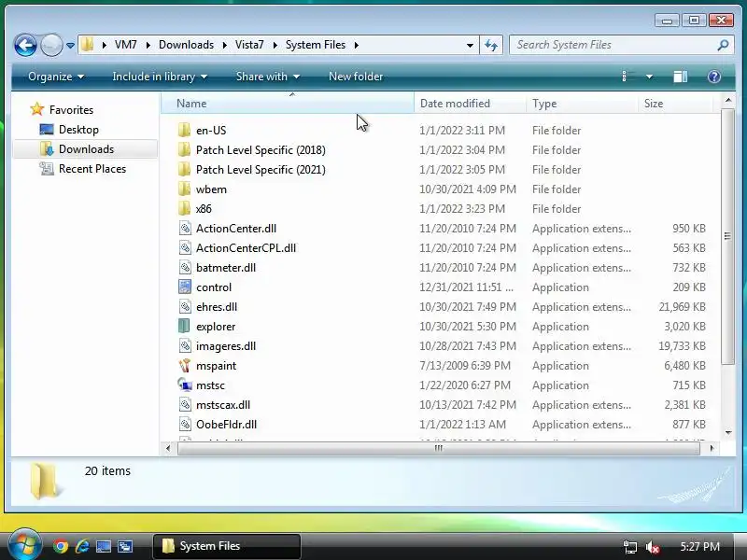747x560 pixels.
Task: Sort files by the Type column
Action: tap(582, 104)
